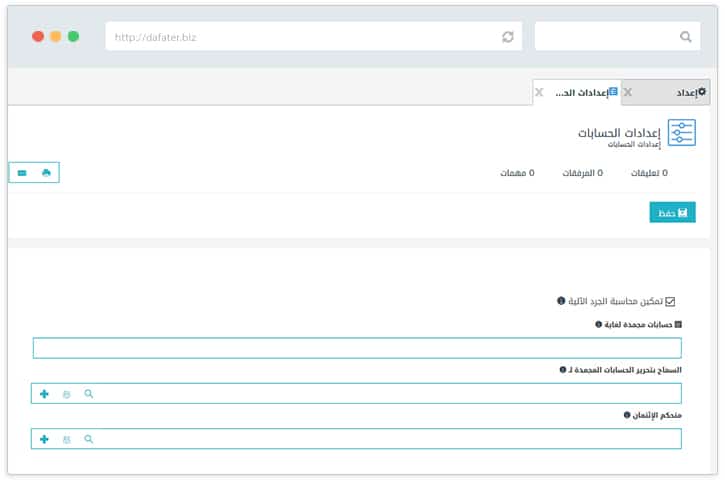Click calendar icon beside حسابات مجمدة لغاية
Screen dimensions: 725x485
click(x=678, y=325)
